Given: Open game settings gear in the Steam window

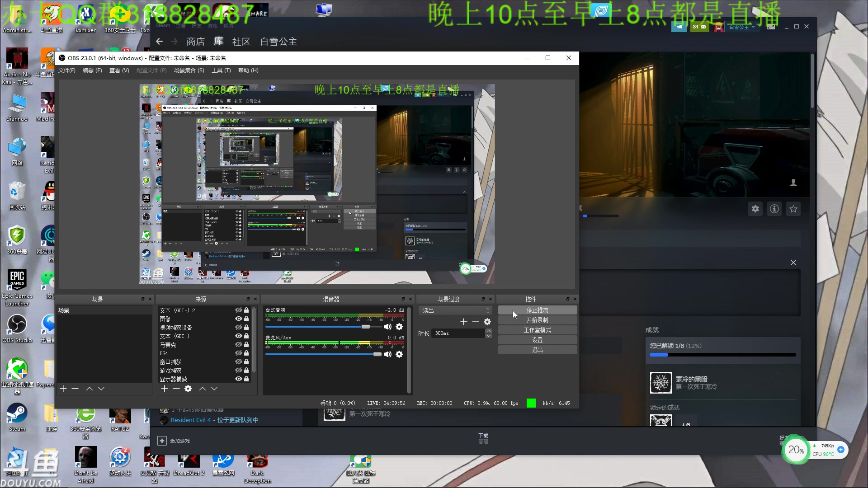Looking at the screenshot, I should (755, 209).
